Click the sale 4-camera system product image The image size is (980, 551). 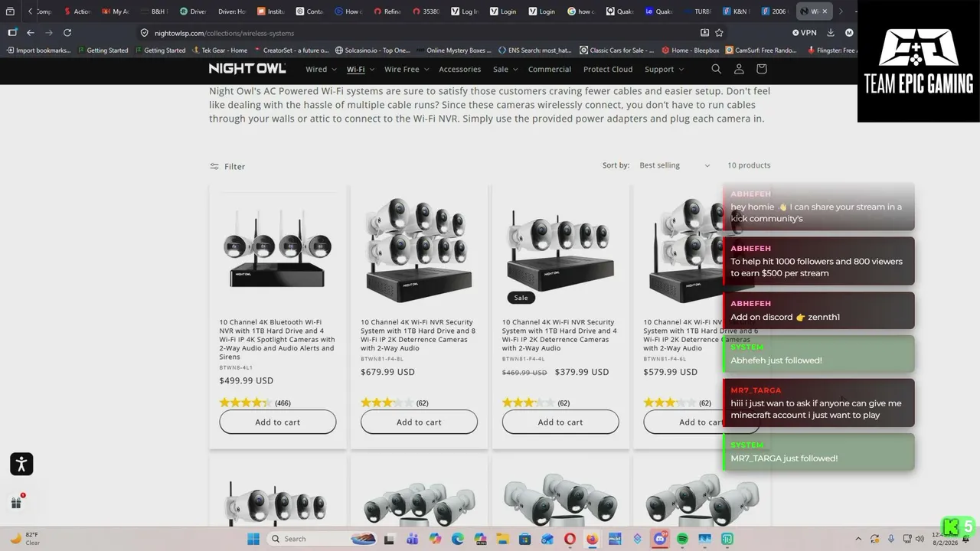click(x=560, y=249)
